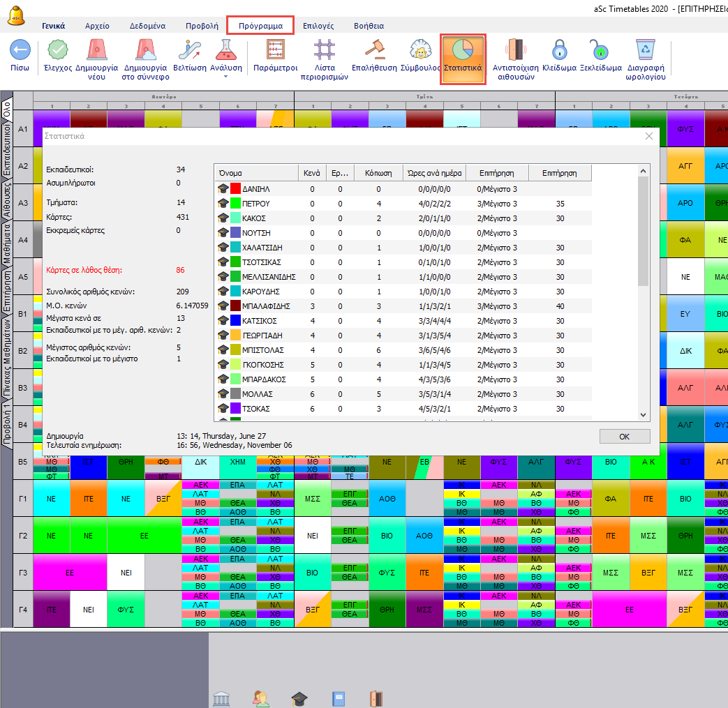Open the Σύμβουλος advisor tool
Image resolution: width=728 pixels, height=708 pixels.
click(420, 50)
